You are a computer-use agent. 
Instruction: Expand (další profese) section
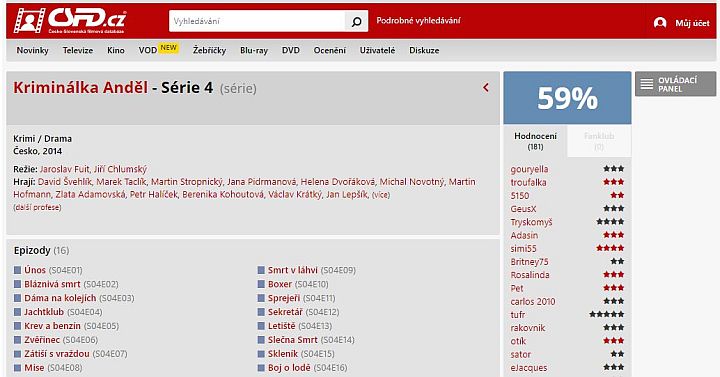(x=37, y=208)
